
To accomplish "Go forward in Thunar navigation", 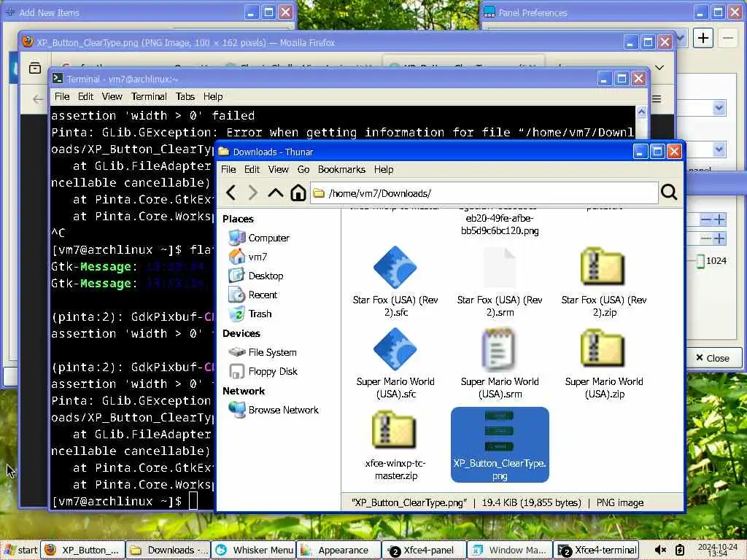I will pos(253,192).
